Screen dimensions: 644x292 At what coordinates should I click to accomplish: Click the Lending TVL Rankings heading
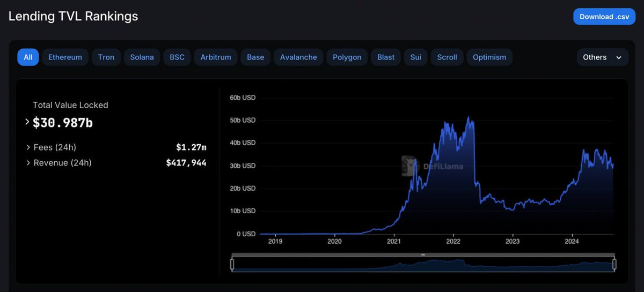pyautogui.click(x=73, y=16)
